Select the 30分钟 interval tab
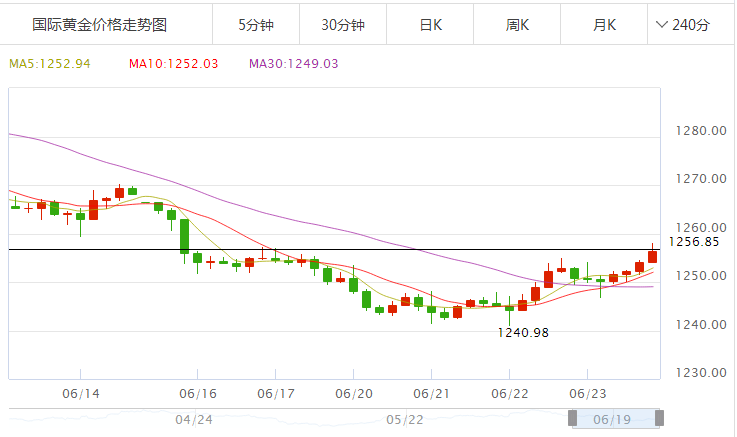 342,25
